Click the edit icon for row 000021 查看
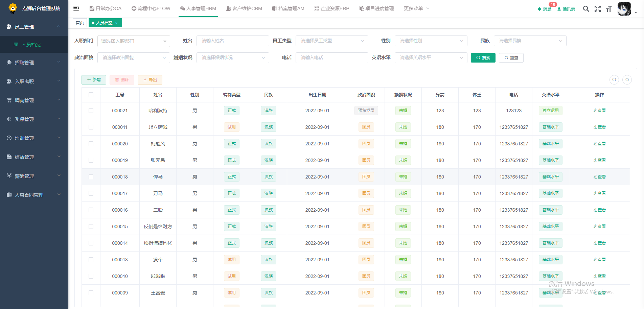 [595, 111]
